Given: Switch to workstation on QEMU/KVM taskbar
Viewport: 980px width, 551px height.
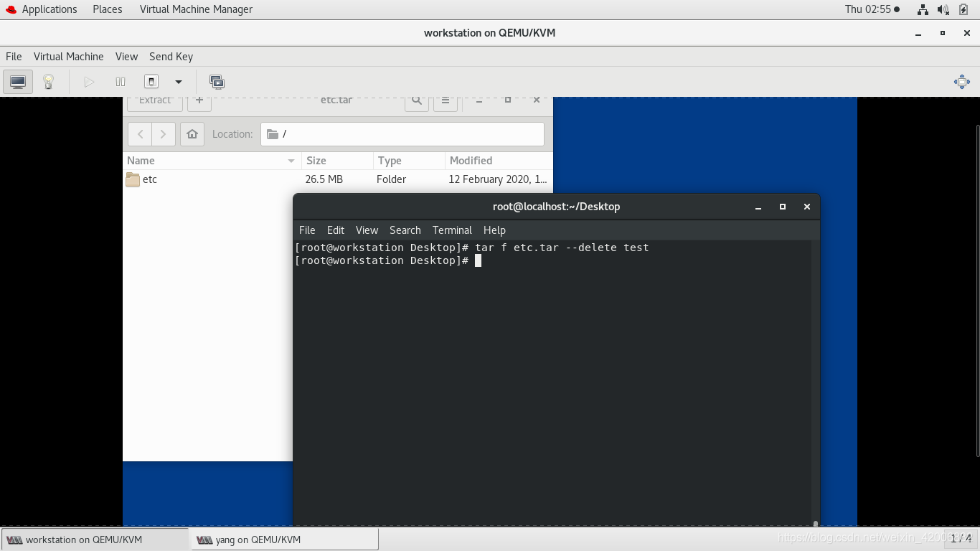Looking at the screenshot, I should (95, 540).
